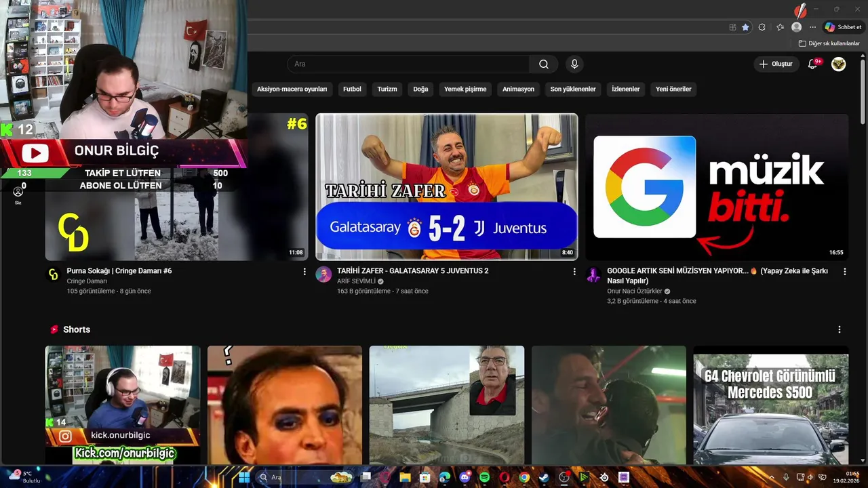Screen dimensions: 868x488
Task: Open the Shorts section options menu
Action: point(840,329)
